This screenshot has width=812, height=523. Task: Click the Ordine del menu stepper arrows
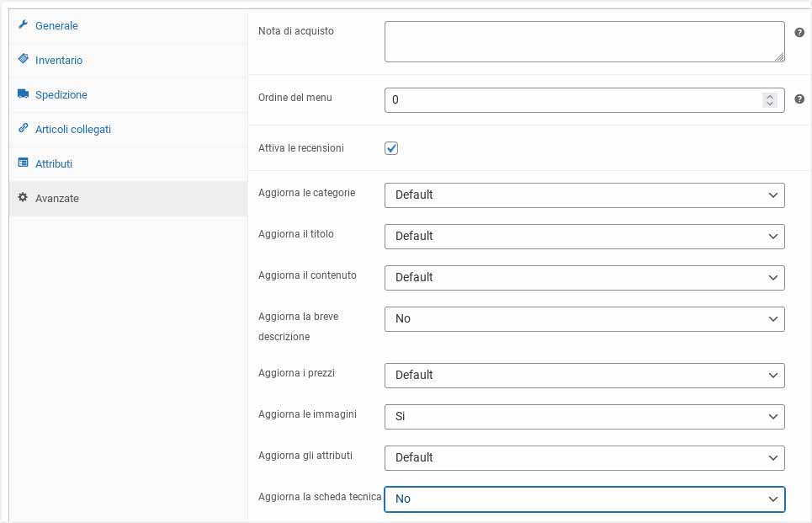tap(769, 100)
